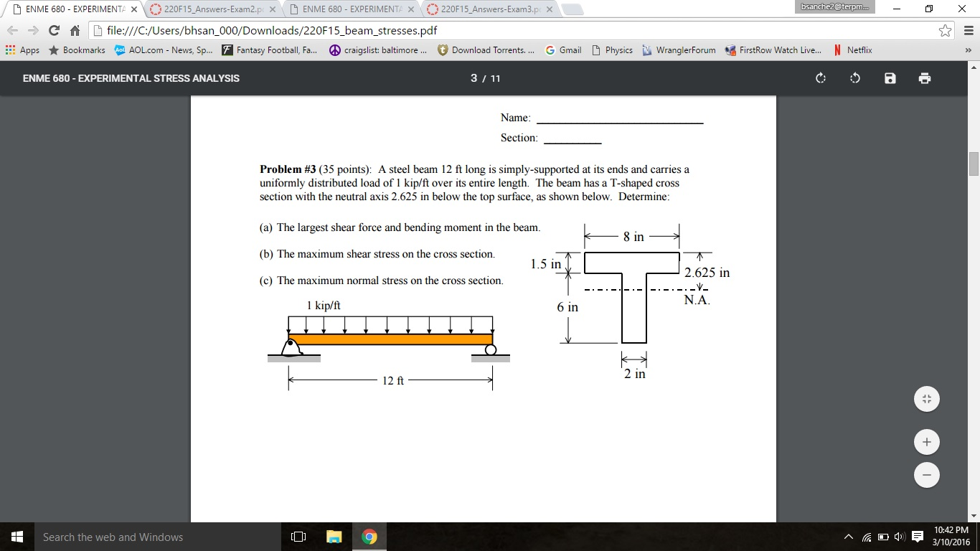Reload the current page
This screenshot has height=551, width=980.
54,30
